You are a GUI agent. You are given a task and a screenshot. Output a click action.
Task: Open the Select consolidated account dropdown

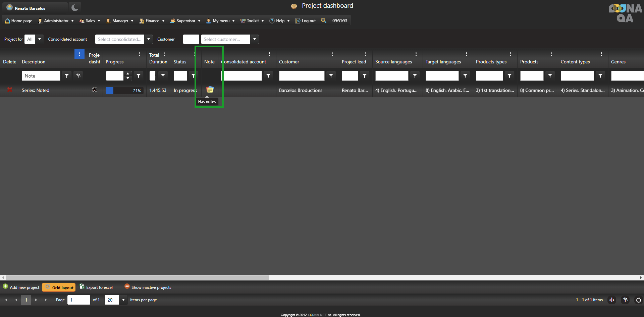[148, 39]
